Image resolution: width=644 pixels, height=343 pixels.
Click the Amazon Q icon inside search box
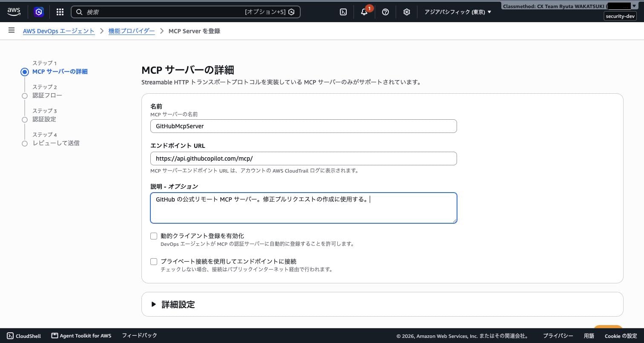pyautogui.click(x=291, y=12)
